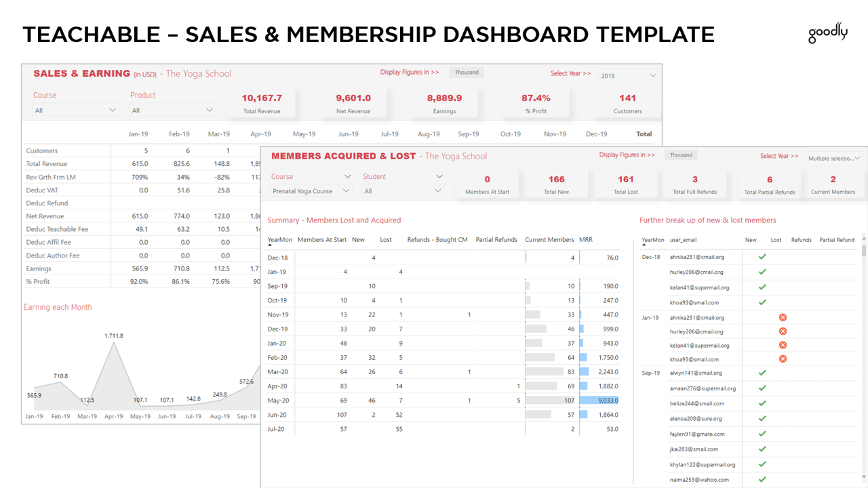Click the '% Profit' row label
Image resolution: width=868 pixels, height=488 pixels.
pos(38,281)
